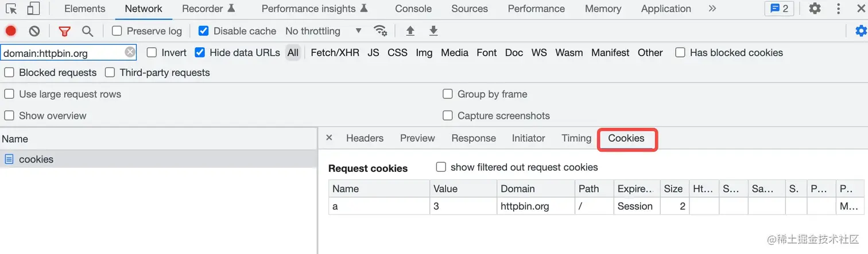Filter requests by Fetch/XHR type
868x254 pixels.
tap(335, 52)
